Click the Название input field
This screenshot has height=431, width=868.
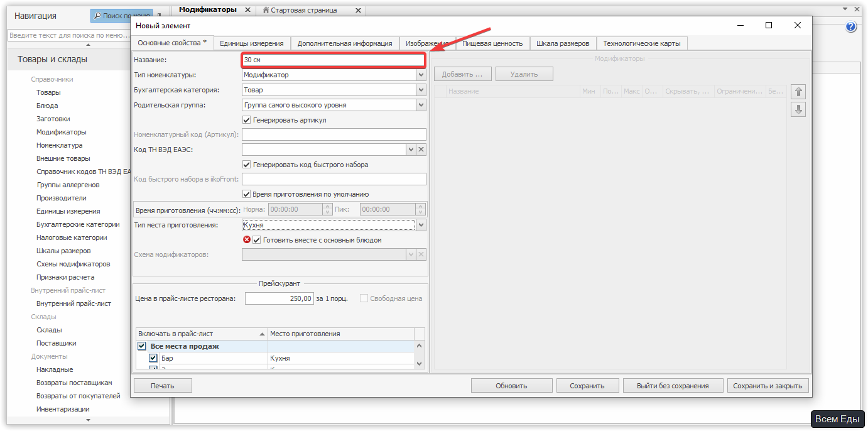click(x=334, y=60)
